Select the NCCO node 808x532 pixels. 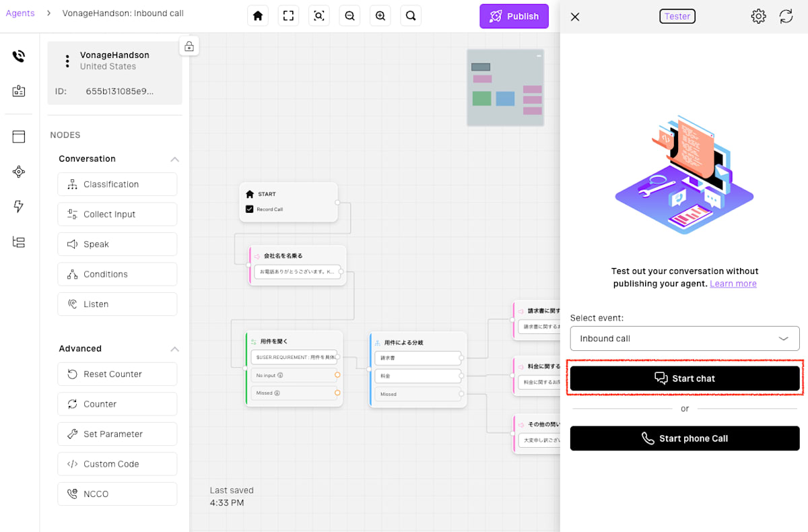[x=117, y=494]
